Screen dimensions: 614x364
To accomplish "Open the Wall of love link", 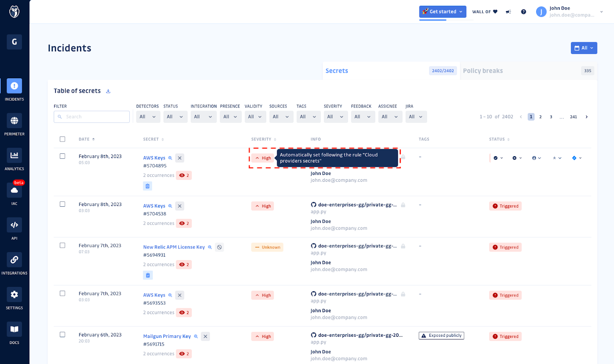I will [485, 12].
